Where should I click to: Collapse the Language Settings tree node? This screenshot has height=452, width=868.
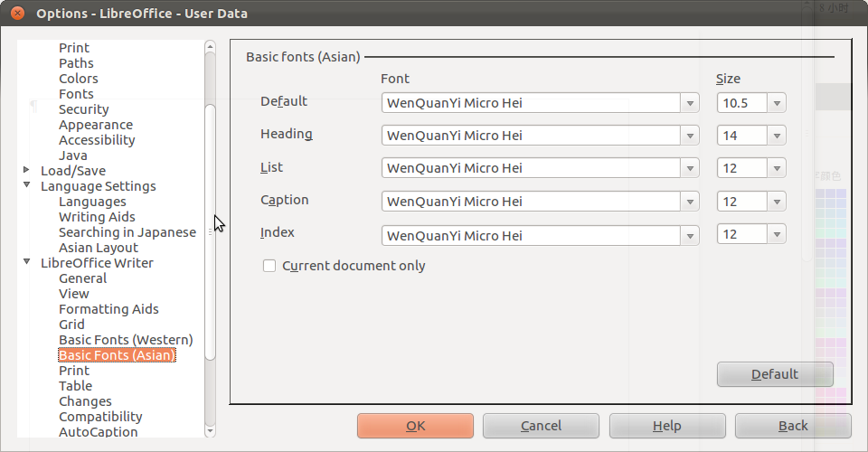[26, 184]
